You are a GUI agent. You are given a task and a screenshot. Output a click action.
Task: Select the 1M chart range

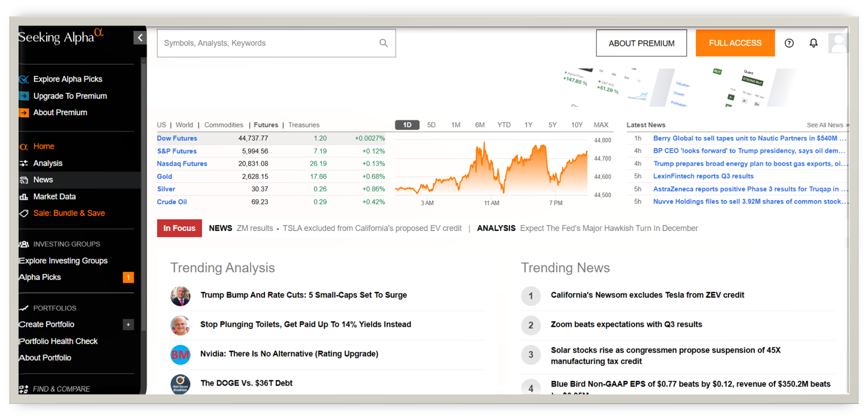(x=455, y=125)
